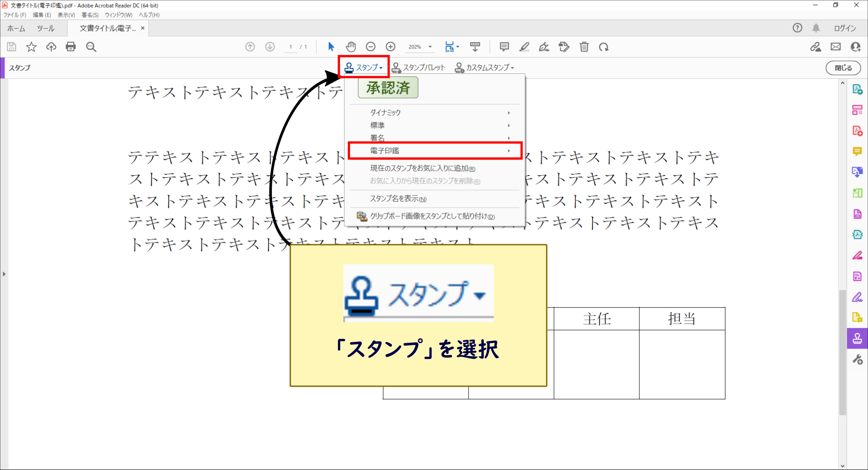Add a sticky note comment
This screenshot has width=868, height=470.
pos(504,47)
